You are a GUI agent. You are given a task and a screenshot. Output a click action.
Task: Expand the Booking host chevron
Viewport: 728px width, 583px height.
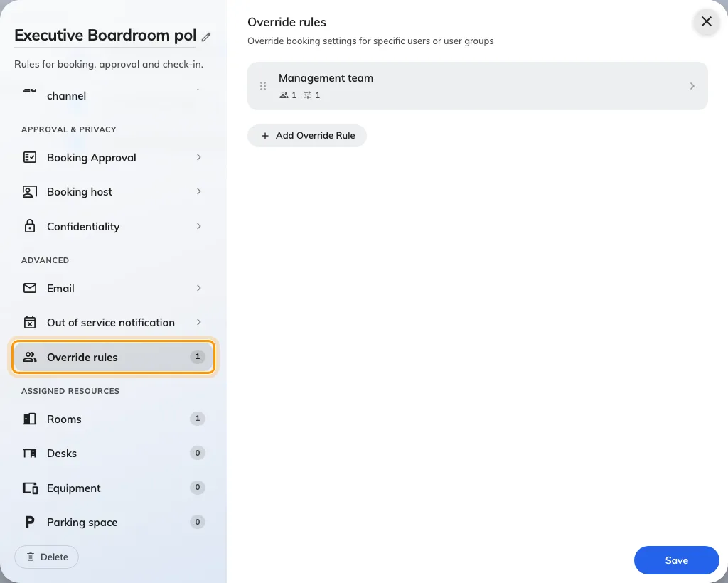(199, 192)
